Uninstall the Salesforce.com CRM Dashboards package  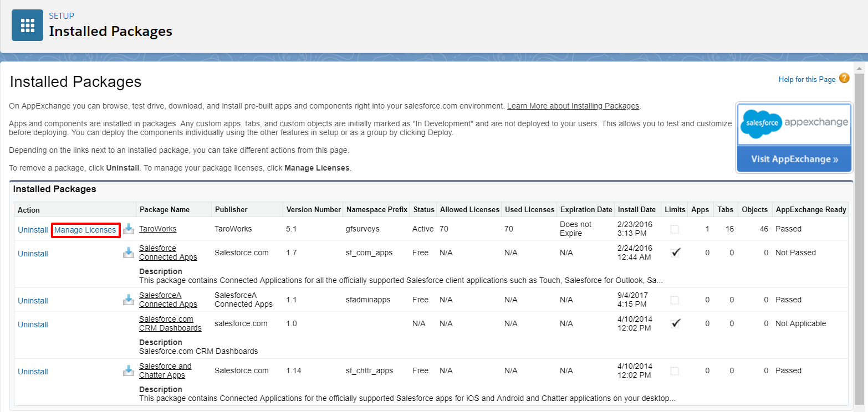click(33, 325)
